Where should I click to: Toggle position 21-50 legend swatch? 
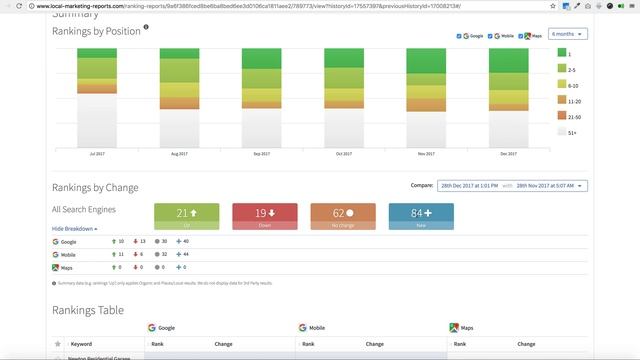pos(562,116)
